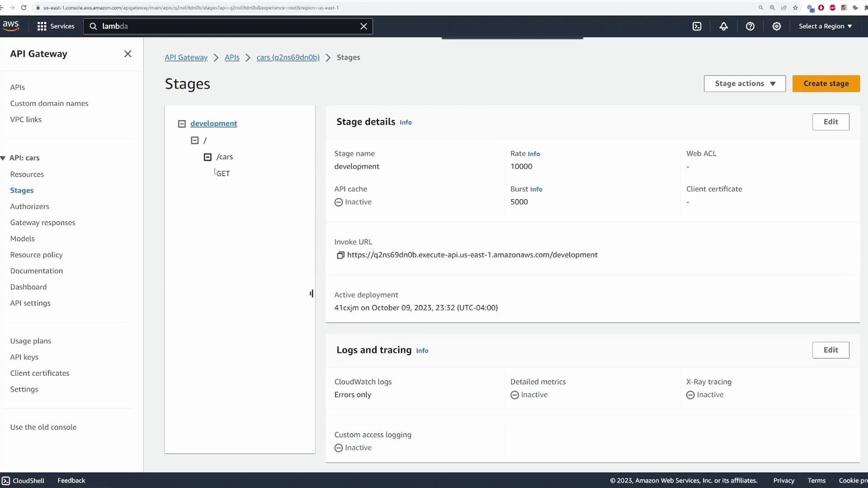Open Info link next to Logs and tracing

[x=422, y=351]
